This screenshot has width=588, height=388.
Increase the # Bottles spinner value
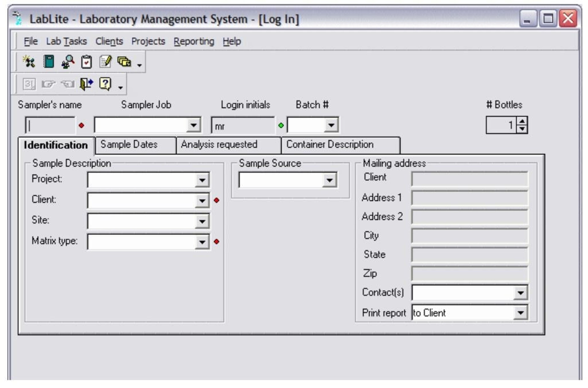coord(522,121)
